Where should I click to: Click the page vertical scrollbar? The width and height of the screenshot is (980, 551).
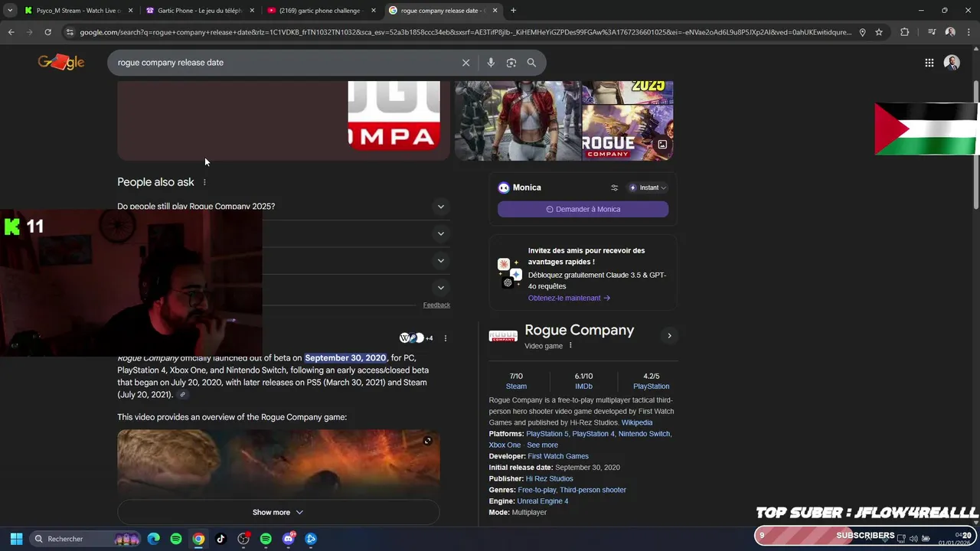coord(976,145)
